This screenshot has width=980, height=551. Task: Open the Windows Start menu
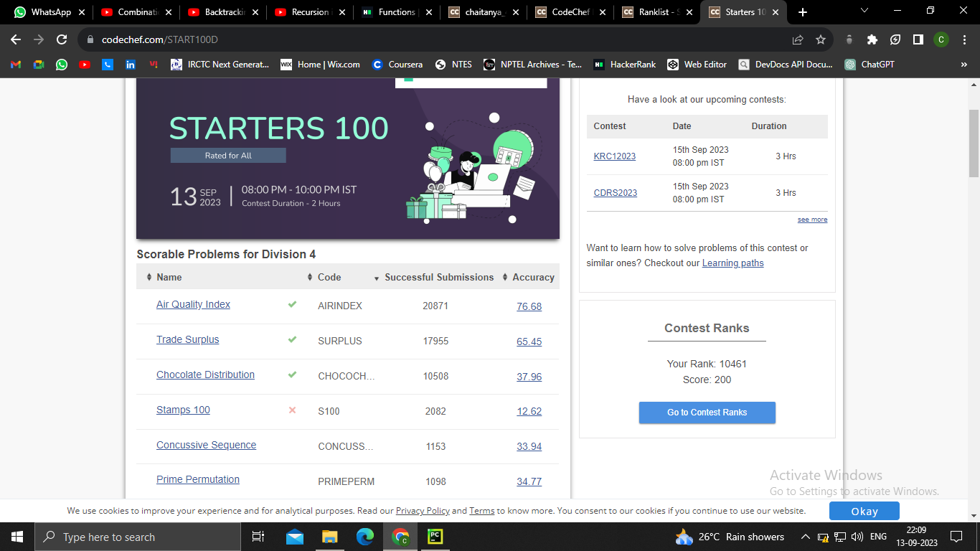[17, 537]
